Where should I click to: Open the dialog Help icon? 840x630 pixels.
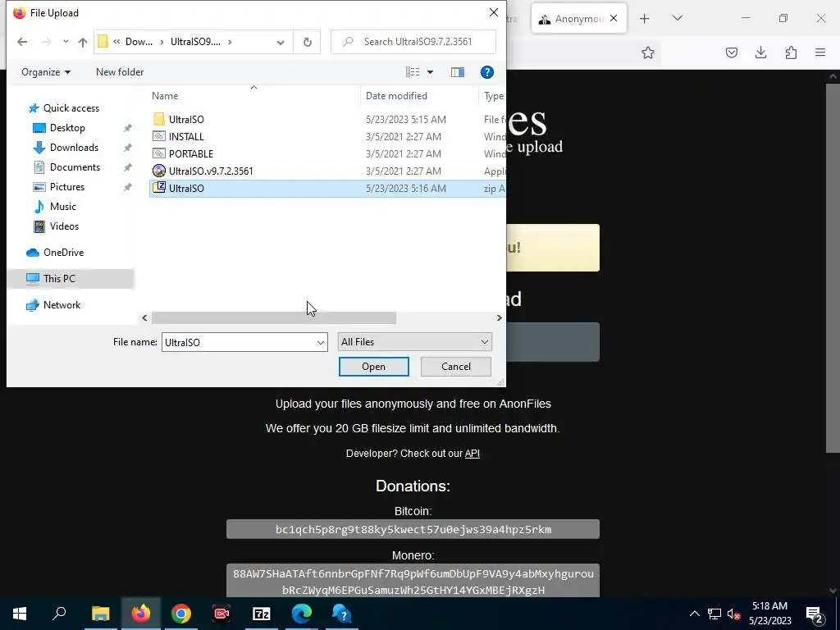[x=486, y=72]
